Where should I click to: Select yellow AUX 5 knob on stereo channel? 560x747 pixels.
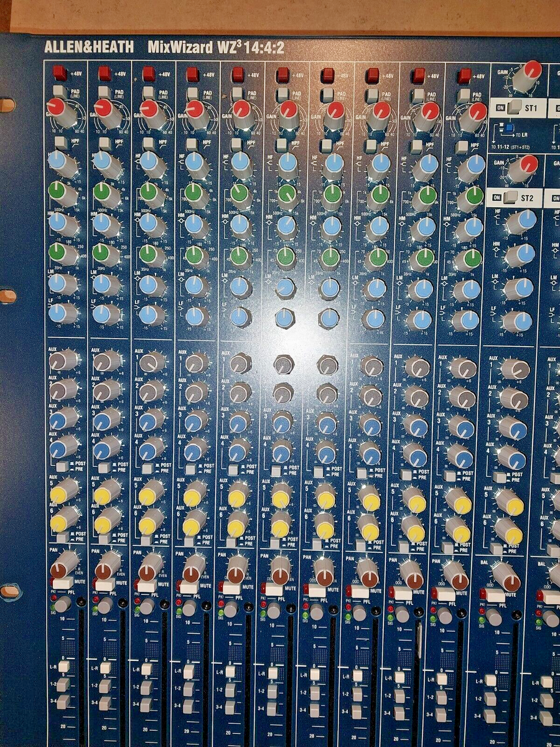pyautogui.click(x=510, y=502)
